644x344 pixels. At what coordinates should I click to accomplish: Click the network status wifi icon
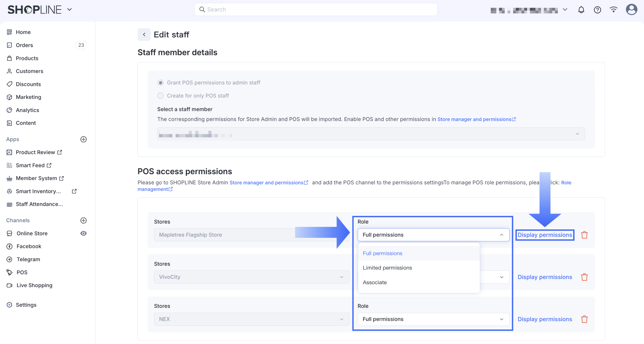614,10
